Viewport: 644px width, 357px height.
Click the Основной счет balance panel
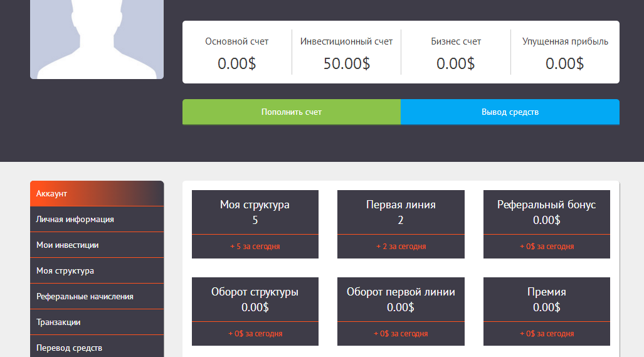[237, 53]
